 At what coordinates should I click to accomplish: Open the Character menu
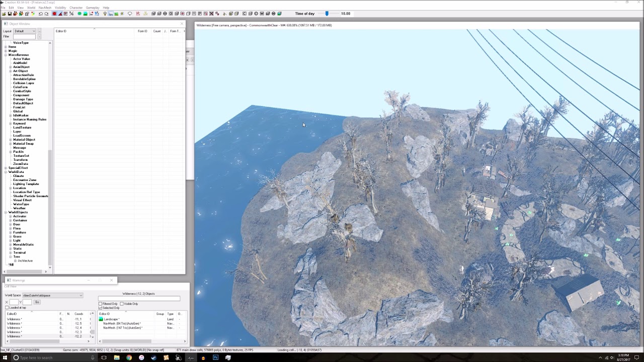pos(76,8)
